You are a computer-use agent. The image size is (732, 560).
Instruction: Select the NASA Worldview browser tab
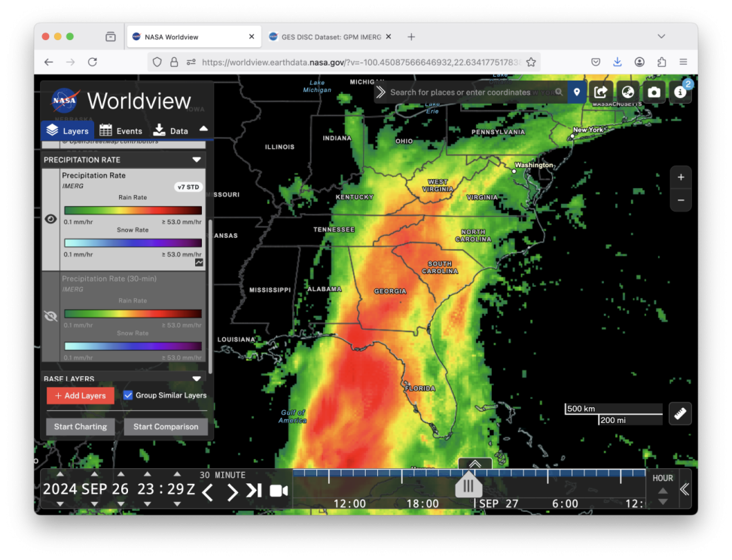click(194, 37)
